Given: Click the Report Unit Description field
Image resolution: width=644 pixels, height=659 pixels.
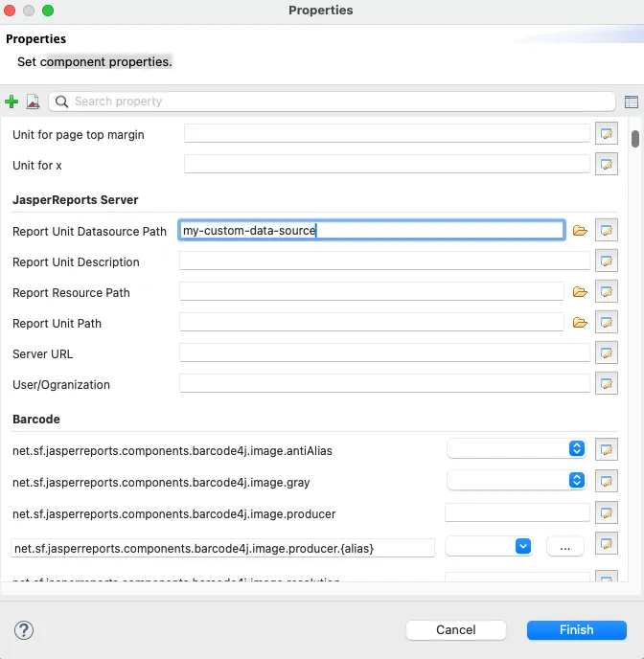Looking at the screenshot, I should point(384,261).
